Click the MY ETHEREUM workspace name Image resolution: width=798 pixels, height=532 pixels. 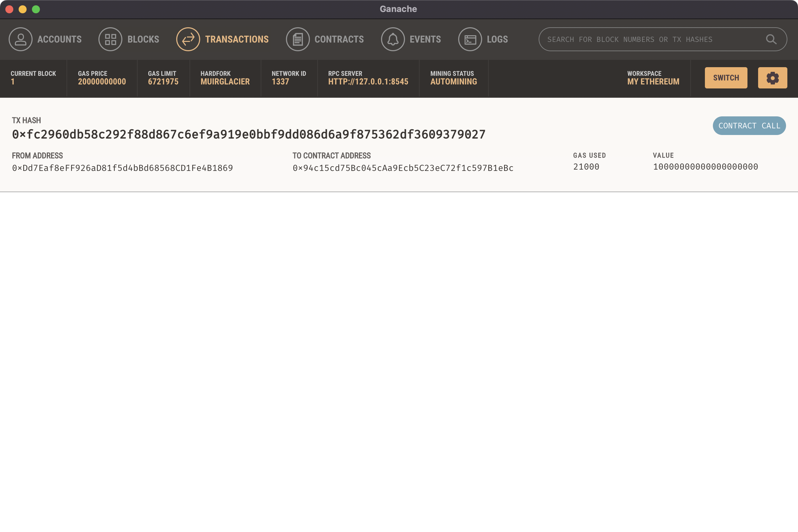point(653,82)
